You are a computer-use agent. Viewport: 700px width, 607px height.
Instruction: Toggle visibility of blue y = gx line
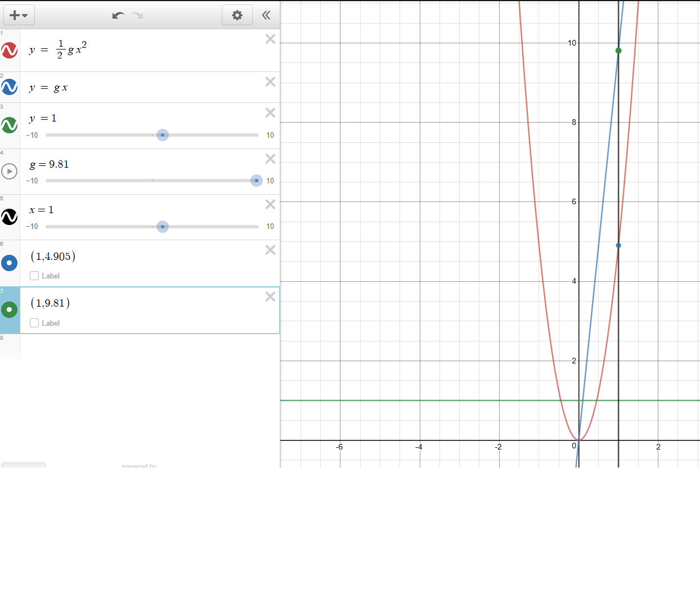pyautogui.click(x=10, y=87)
